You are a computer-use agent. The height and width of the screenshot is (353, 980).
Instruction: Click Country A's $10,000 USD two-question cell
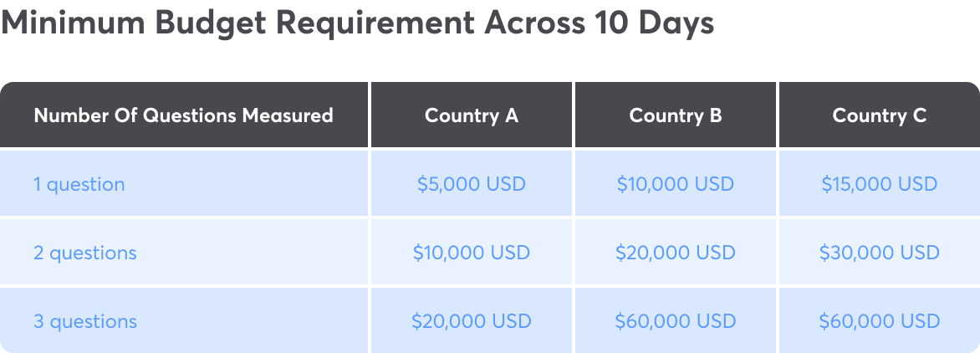(472, 253)
